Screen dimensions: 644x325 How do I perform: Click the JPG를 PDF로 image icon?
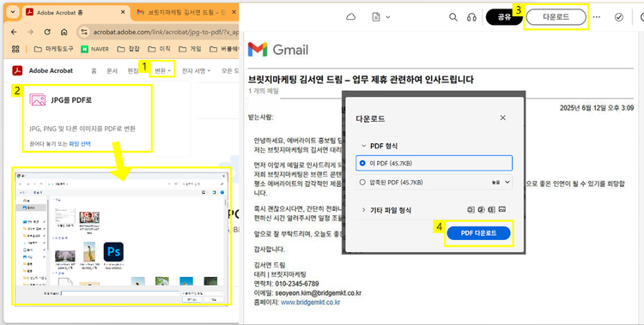(38, 99)
